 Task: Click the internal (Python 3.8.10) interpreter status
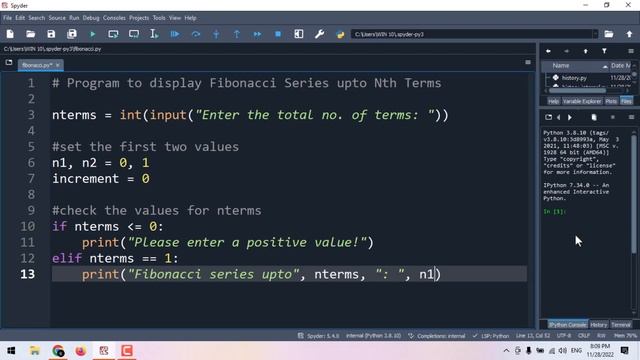[373, 336]
